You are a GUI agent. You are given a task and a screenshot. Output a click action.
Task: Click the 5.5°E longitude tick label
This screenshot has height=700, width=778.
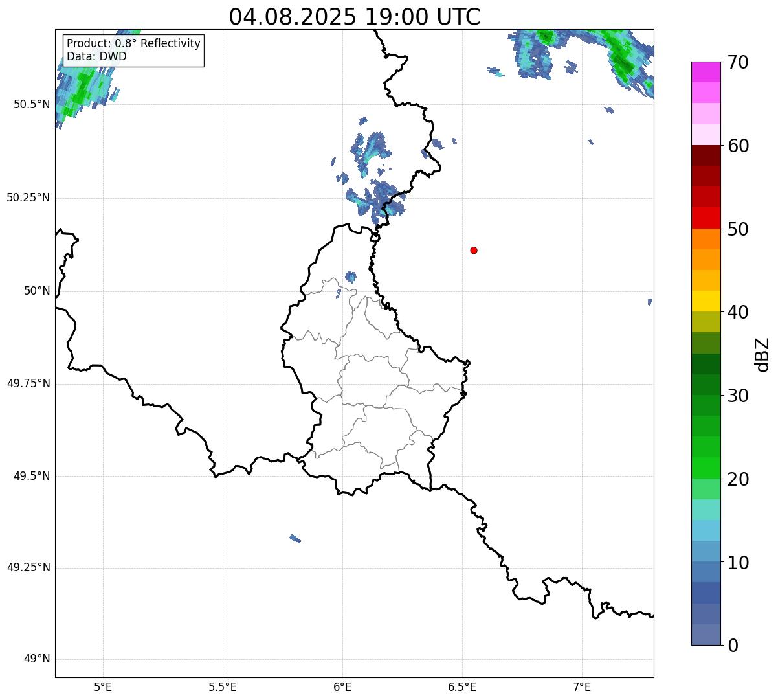[x=223, y=686]
